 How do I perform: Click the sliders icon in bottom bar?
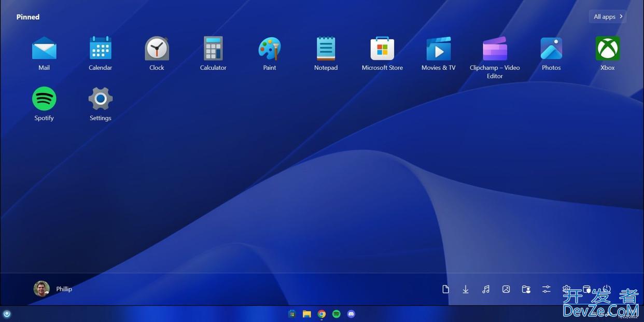(547, 289)
